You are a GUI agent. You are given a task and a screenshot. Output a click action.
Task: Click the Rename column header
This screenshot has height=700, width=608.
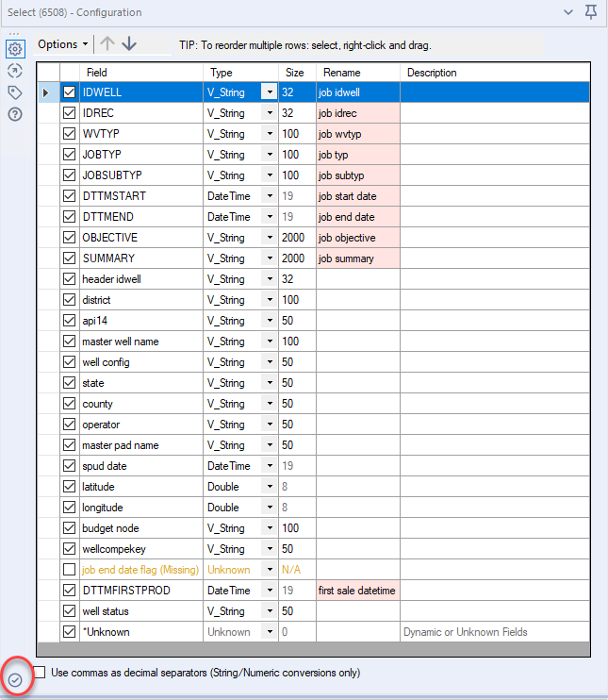click(x=358, y=73)
